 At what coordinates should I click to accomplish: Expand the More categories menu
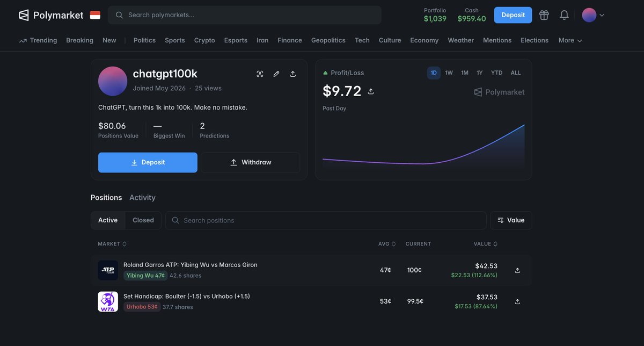pyautogui.click(x=570, y=40)
